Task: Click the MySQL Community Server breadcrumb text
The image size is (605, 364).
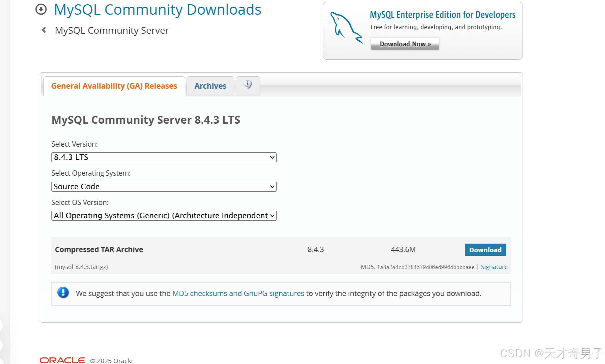Action: pos(112,30)
